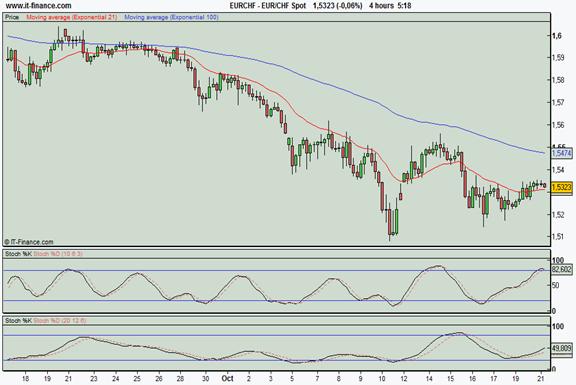Viewport: 576px width, 385px height.
Task: Click the 1,51 price axis label
Action: coord(558,237)
